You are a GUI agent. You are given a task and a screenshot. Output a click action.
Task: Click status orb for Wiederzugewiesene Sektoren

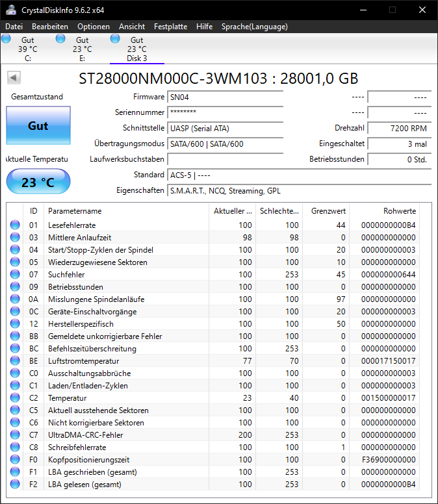point(15,262)
